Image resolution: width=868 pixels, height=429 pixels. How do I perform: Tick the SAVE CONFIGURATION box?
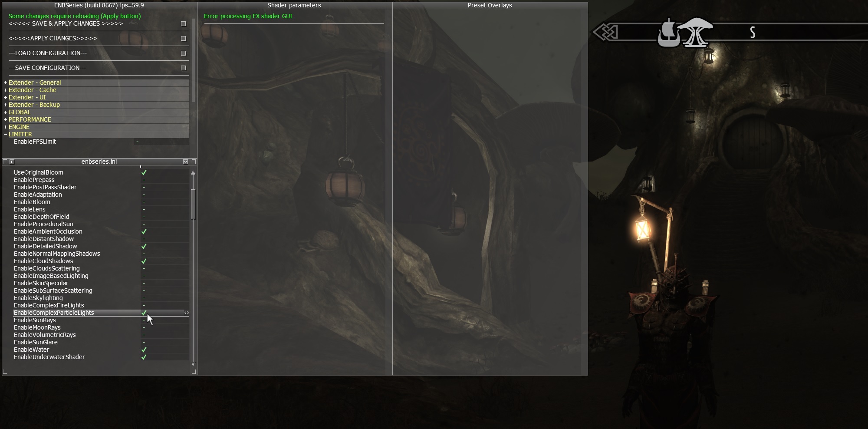click(183, 68)
